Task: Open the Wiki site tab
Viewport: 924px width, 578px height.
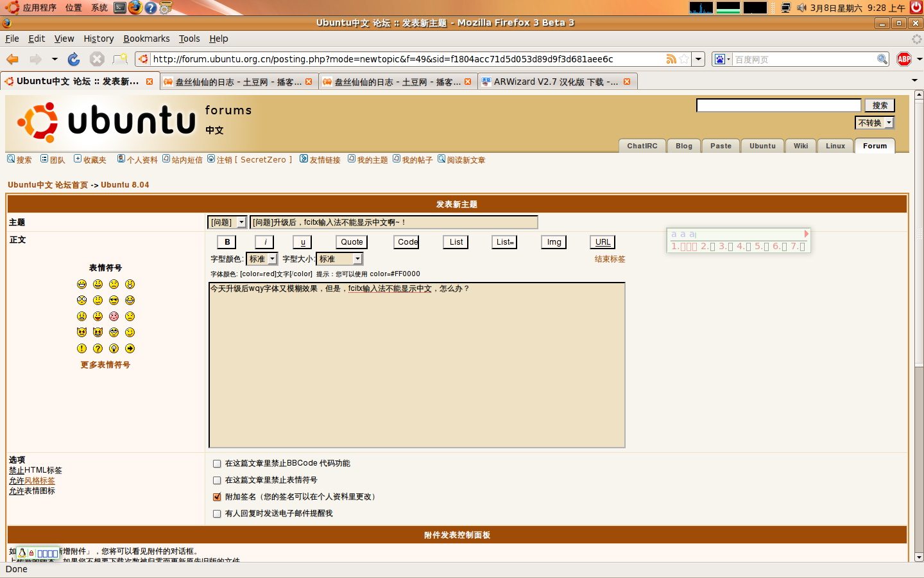Action: [800, 146]
